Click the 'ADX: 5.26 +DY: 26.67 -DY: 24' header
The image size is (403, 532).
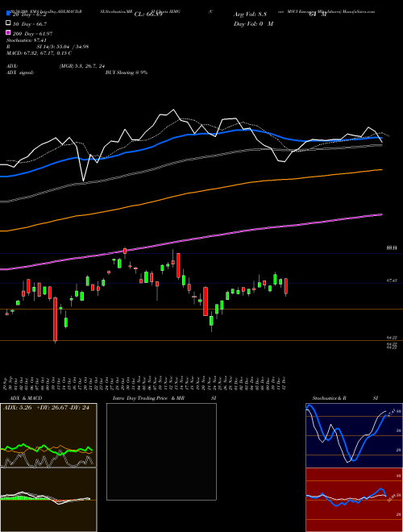(x=46, y=408)
